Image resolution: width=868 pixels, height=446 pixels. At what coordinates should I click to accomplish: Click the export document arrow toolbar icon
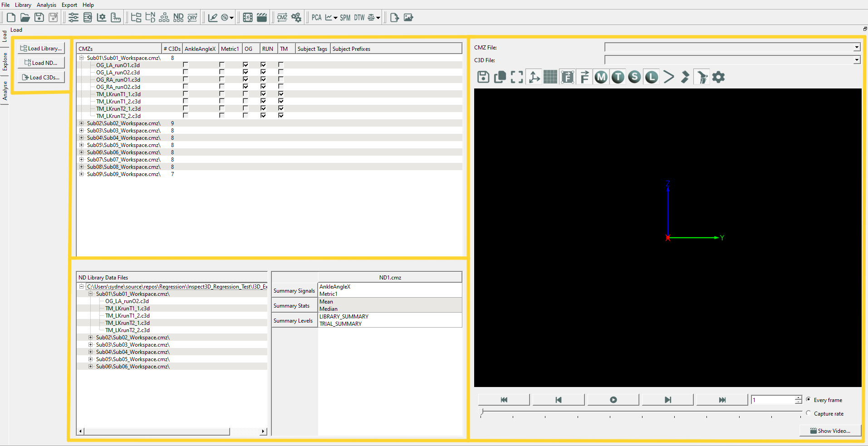pos(394,17)
